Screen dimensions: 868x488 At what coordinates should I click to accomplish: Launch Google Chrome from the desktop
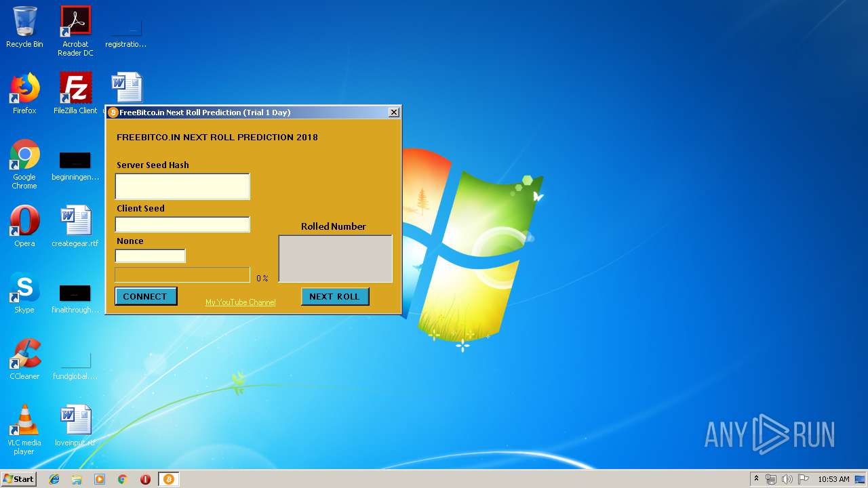tap(24, 165)
